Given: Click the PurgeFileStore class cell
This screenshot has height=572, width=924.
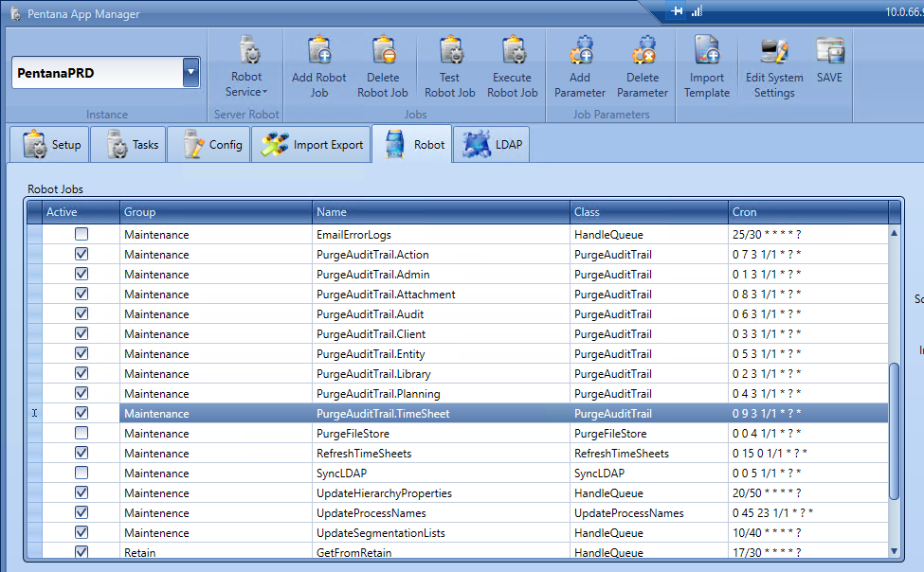Looking at the screenshot, I should click(x=649, y=434).
